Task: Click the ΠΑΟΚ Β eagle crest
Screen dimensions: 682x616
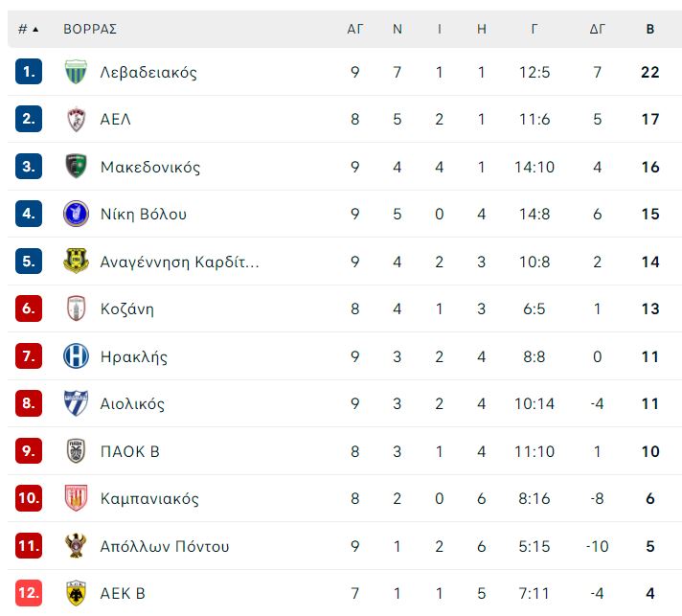Action: [76, 450]
